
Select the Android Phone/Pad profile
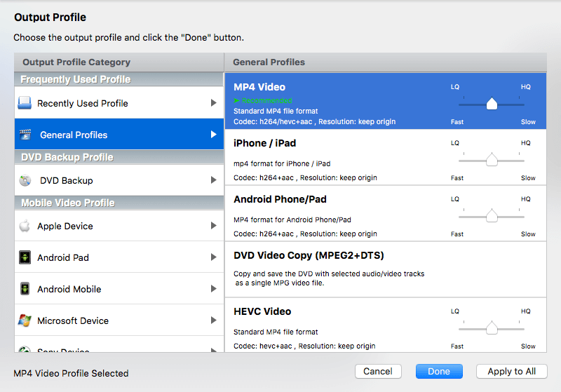386,213
